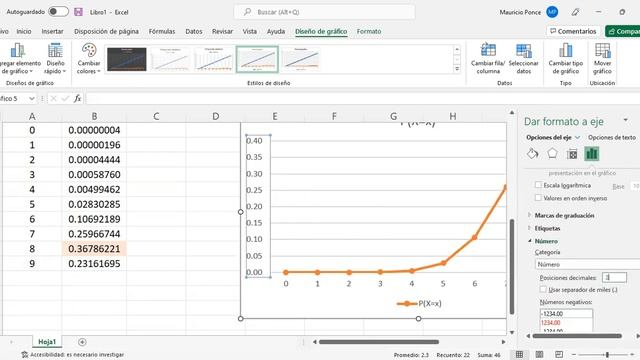Click the insert function fx icon
640x360 pixels.
[x=77, y=98]
